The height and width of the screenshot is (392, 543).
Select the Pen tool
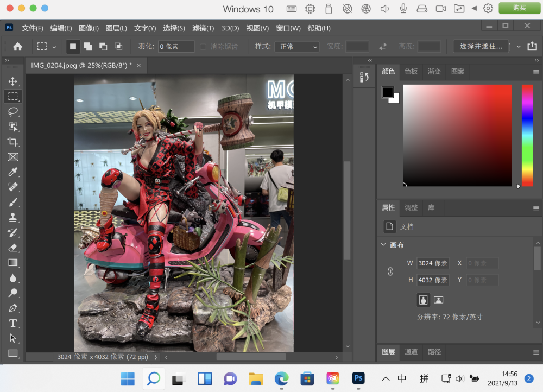coord(13,308)
